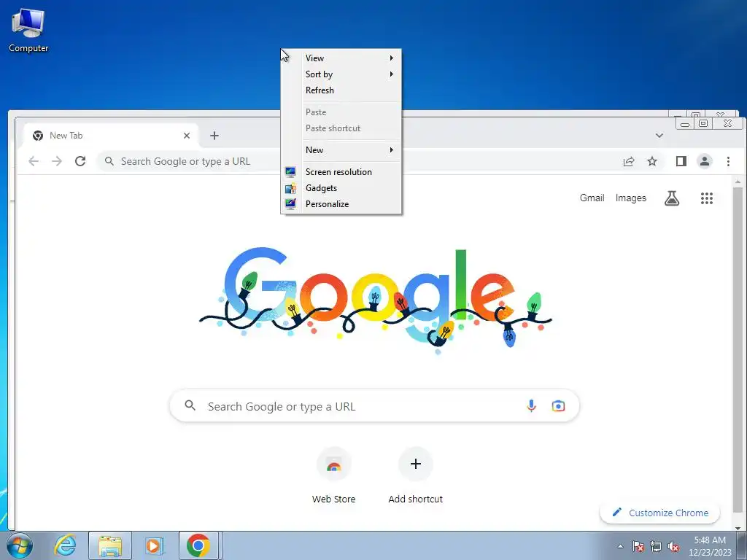Open Search Labs flask icon
This screenshot has width=747, height=560.
[x=672, y=198]
